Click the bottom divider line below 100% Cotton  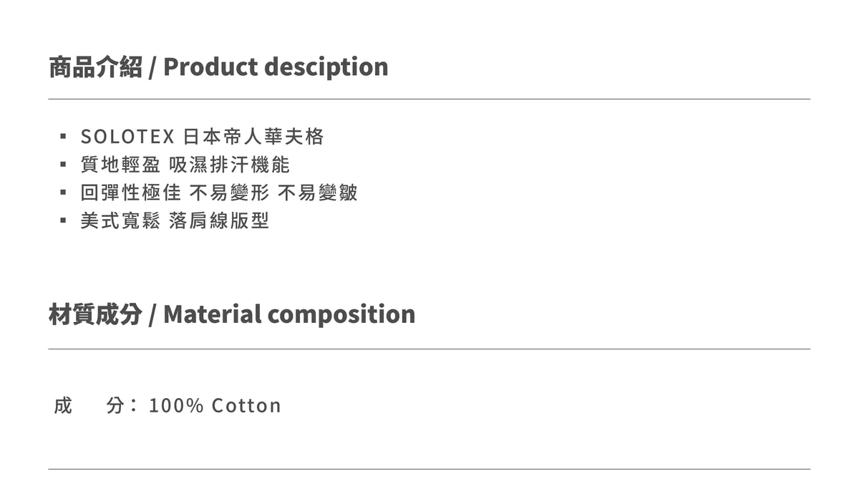tap(429, 469)
